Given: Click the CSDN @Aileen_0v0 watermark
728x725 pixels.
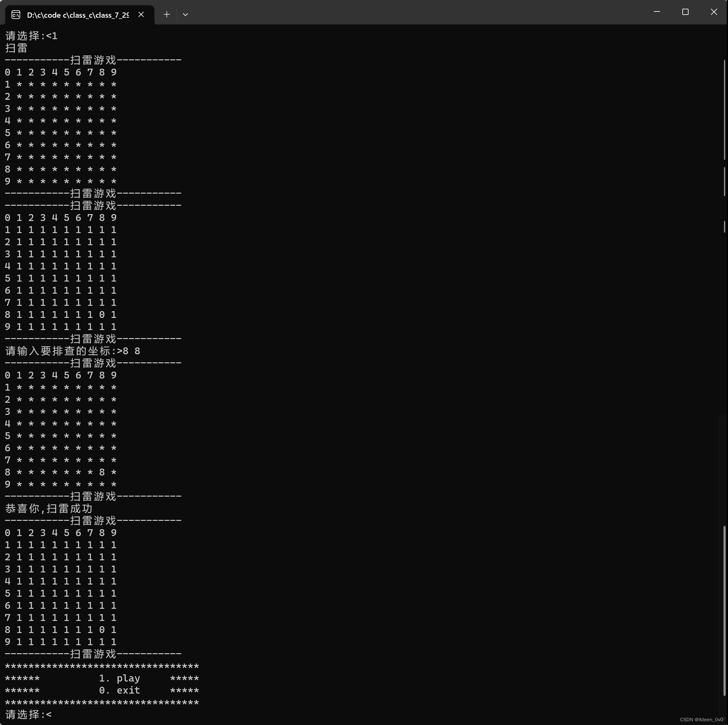Looking at the screenshot, I should pos(701,719).
